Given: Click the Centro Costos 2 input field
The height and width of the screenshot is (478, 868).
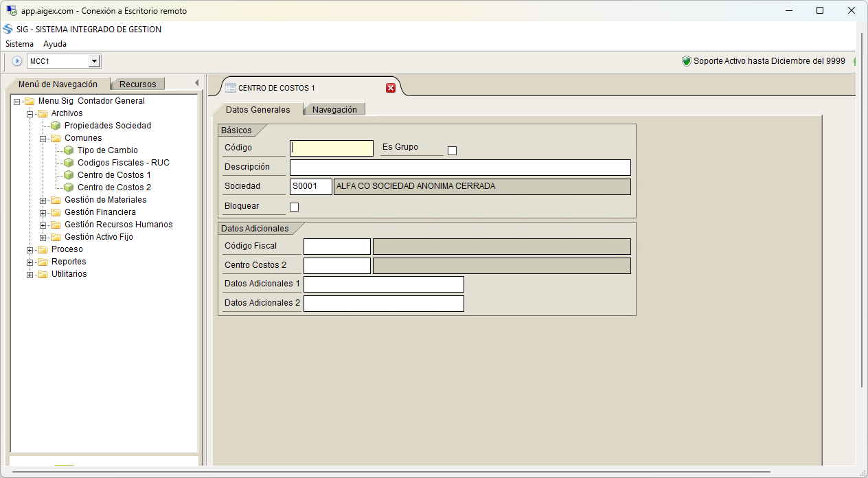Looking at the screenshot, I should (337, 266).
